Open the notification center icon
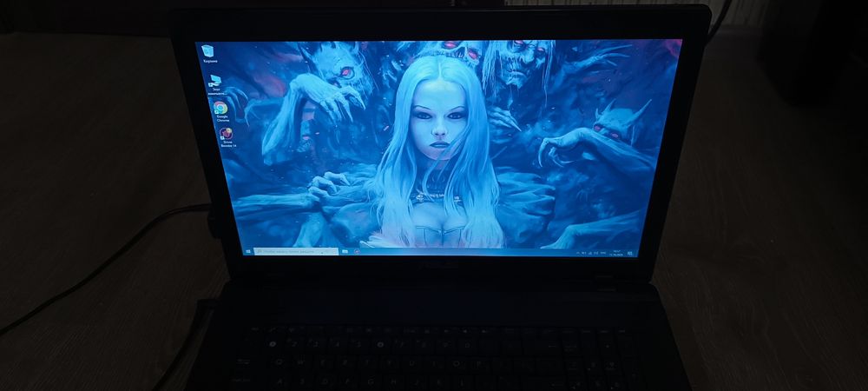 coord(630,253)
